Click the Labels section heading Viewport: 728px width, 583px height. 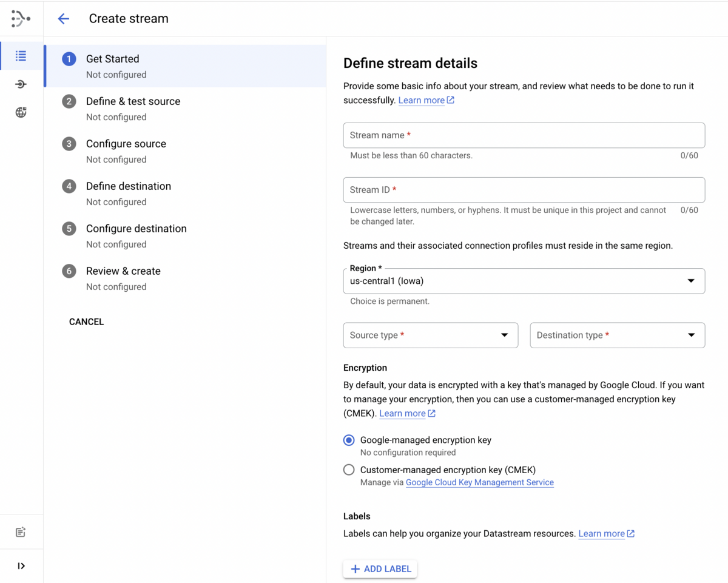point(357,516)
